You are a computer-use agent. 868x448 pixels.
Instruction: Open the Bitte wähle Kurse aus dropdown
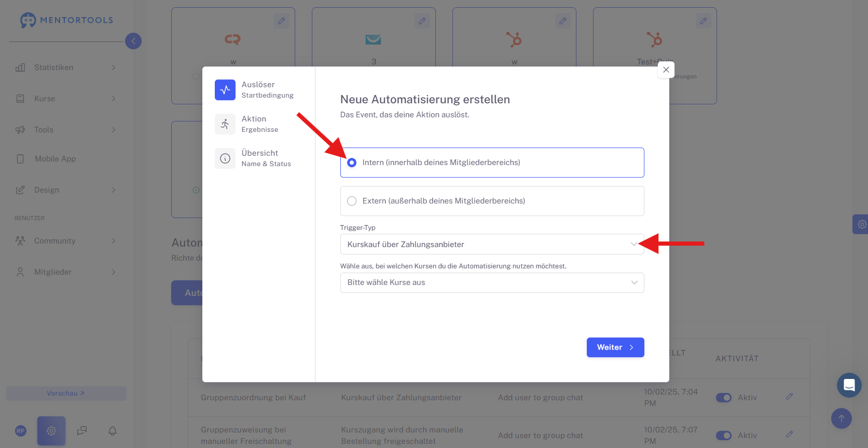(492, 282)
